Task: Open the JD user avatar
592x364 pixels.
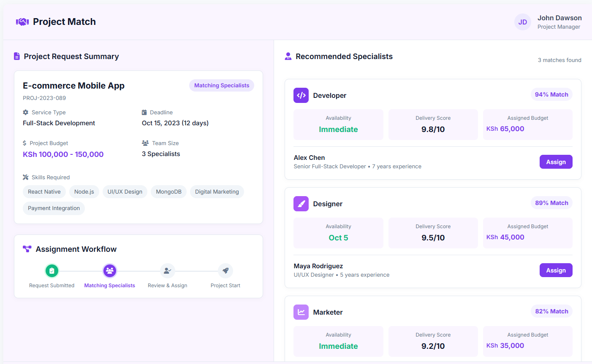Action: 522,22
